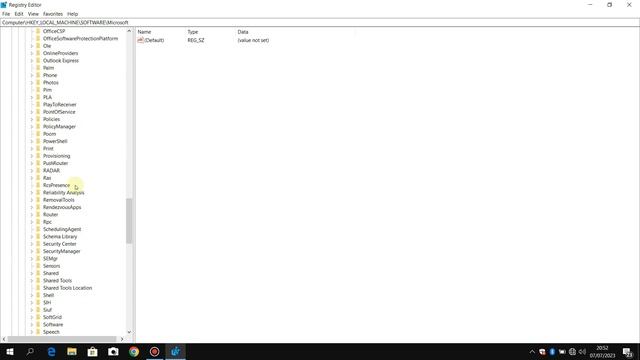
Task: Expand the Security Center key
Action: 32,244
